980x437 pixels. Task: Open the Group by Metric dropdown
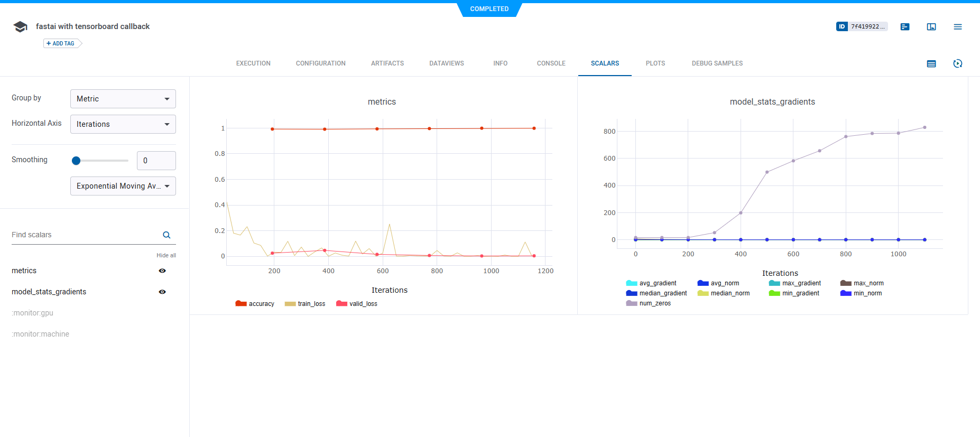123,99
